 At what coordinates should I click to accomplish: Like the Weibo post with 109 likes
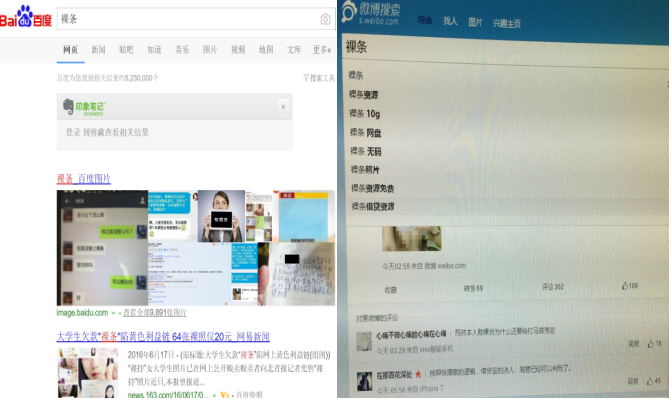[630, 285]
